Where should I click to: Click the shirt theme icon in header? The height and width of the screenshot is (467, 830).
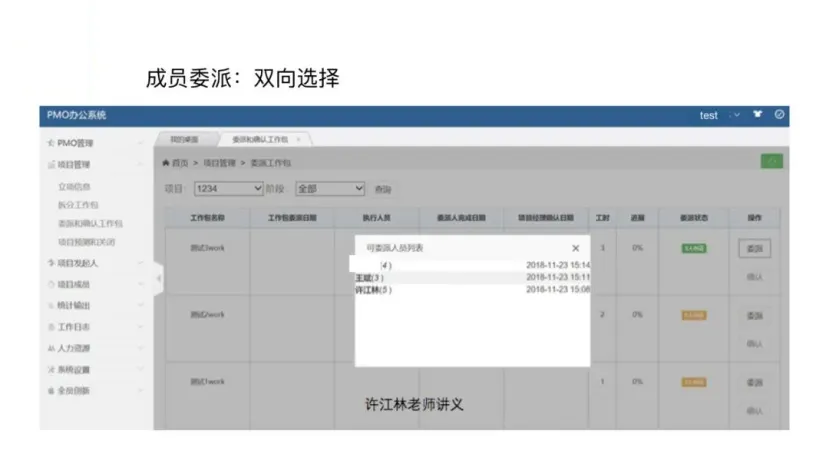(757, 114)
